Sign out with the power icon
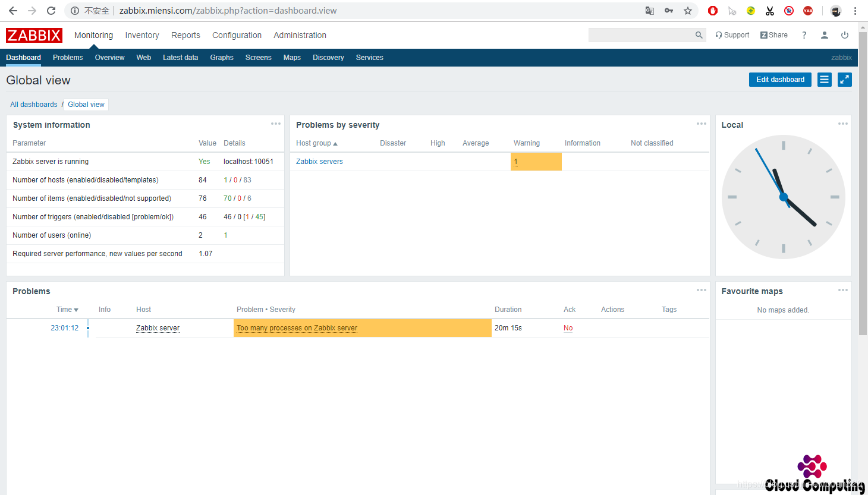This screenshot has height=495, width=868. (x=845, y=35)
